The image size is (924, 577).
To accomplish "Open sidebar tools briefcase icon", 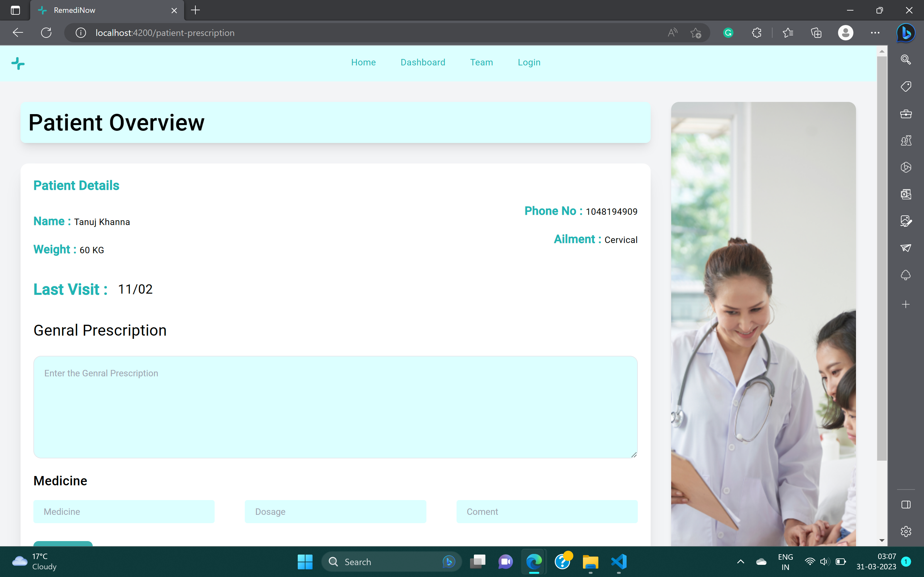I will 906,114.
